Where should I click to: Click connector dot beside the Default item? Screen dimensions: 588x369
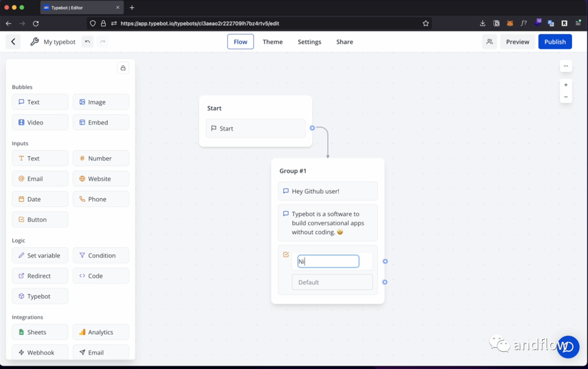(385, 282)
